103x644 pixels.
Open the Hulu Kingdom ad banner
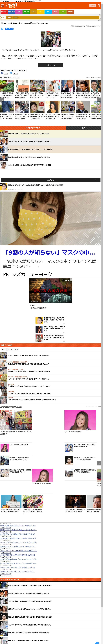click(51, 290)
